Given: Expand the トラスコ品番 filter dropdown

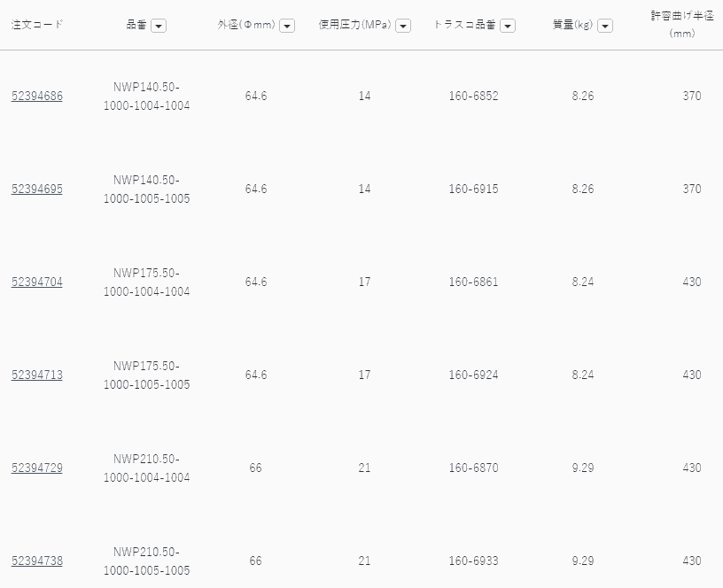Looking at the screenshot, I should pyautogui.click(x=508, y=26).
